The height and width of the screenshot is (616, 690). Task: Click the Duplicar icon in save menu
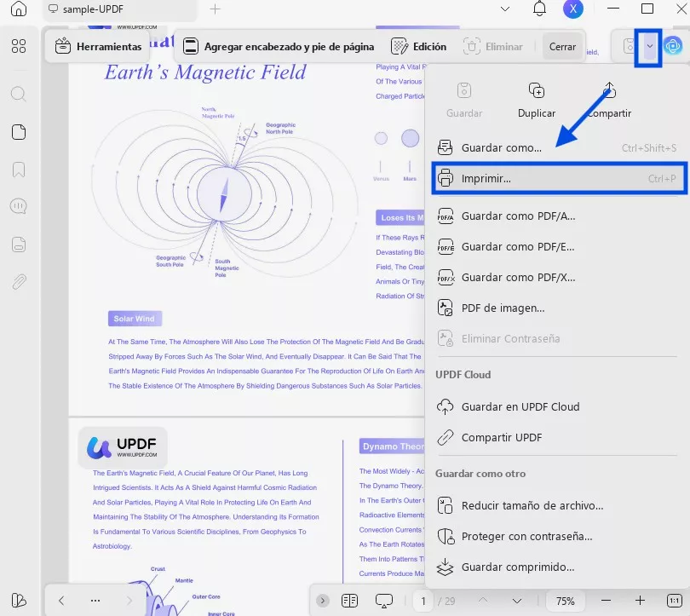click(537, 91)
